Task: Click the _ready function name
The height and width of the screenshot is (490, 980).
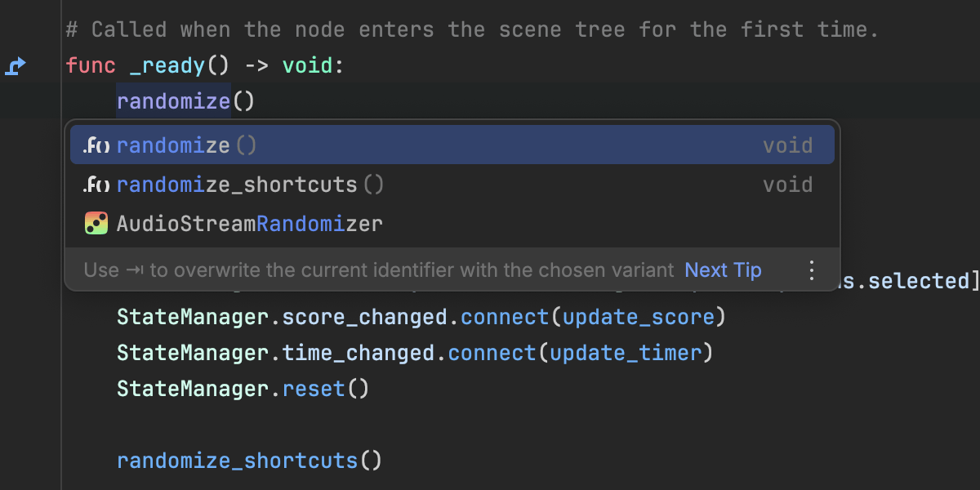Action: click(167, 66)
